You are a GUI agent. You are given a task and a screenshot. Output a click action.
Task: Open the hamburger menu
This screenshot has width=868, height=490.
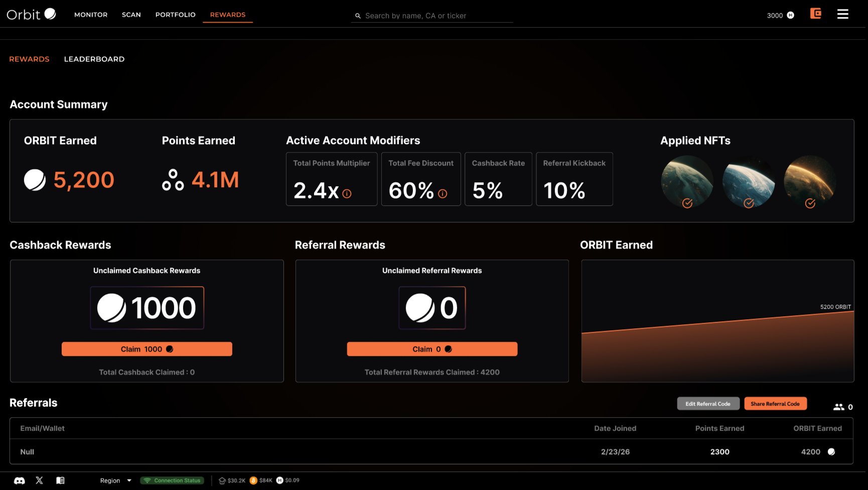click(x=842, y=14)
